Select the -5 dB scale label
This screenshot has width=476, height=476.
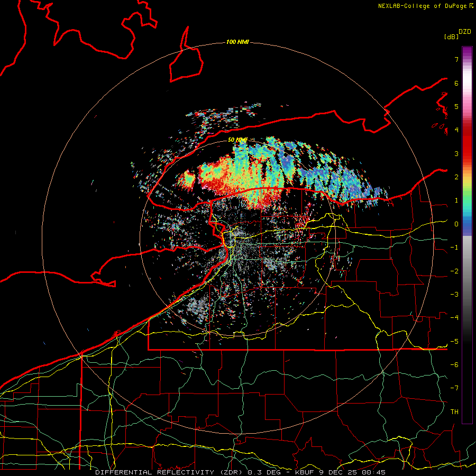pyautogui.click(x=454, y=342)
